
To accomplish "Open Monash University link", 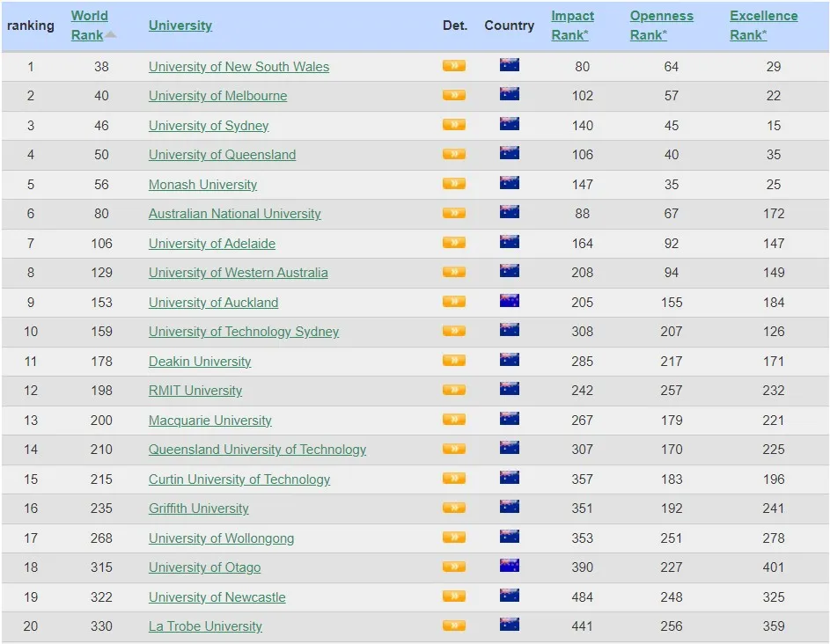I will (x=202, y=185).
